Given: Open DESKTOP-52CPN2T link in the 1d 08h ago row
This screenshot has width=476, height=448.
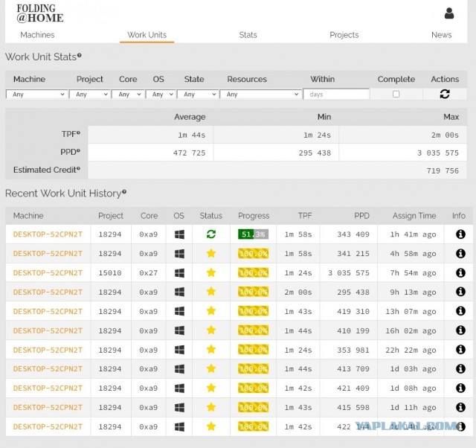Looking at the screenshot, I should coord(48,388).
